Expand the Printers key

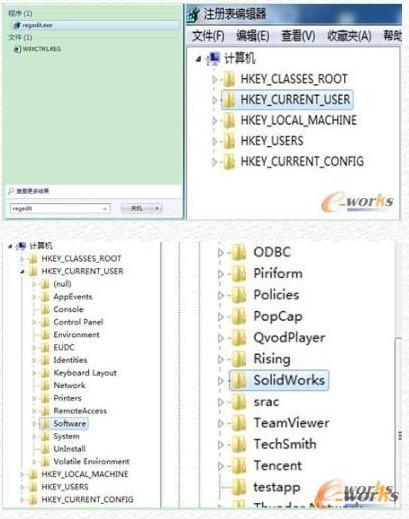coord(34,398)
